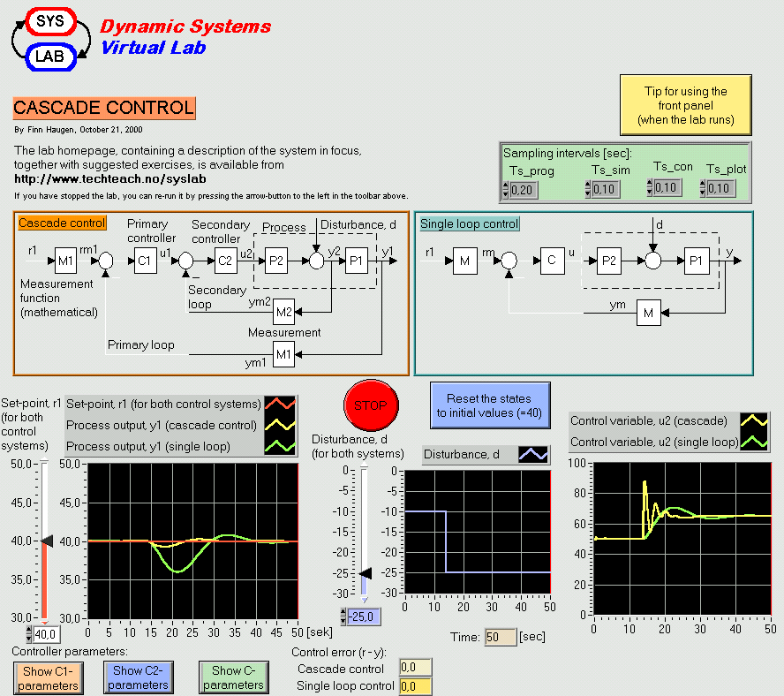Open Show C-parameters
The image size is (784, 696).
[233, 678]
